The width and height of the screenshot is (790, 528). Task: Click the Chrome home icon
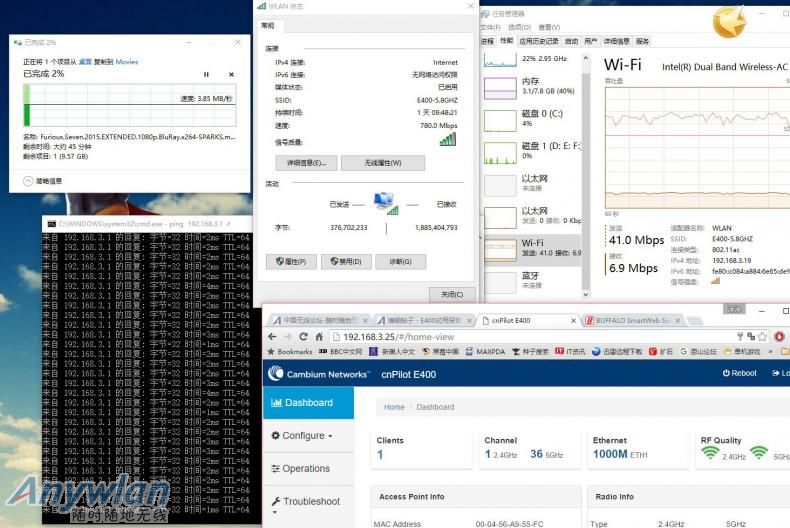(x=319, y=337)
